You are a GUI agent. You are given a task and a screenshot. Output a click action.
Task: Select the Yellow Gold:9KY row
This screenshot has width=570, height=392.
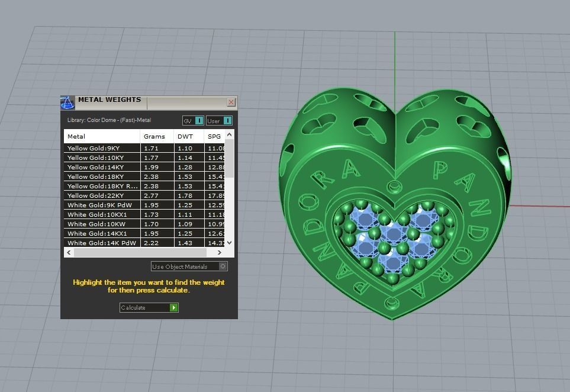[x=144, y=148]
